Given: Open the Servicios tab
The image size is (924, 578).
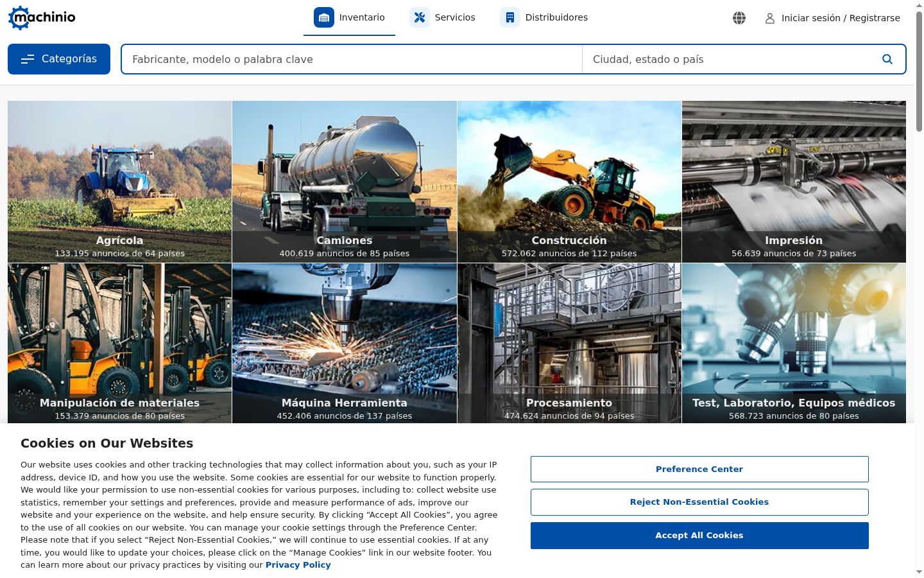Looking at the screenshot, I should 442,18.
